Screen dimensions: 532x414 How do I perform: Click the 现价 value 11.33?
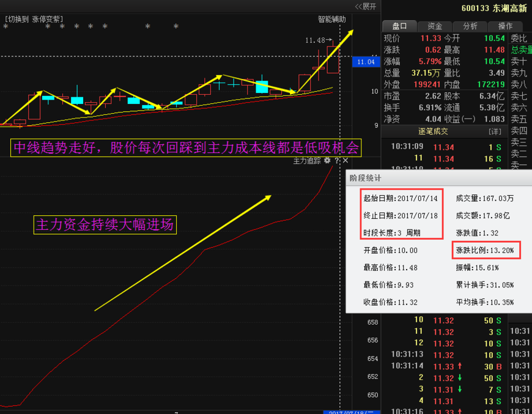coord(430,39)
